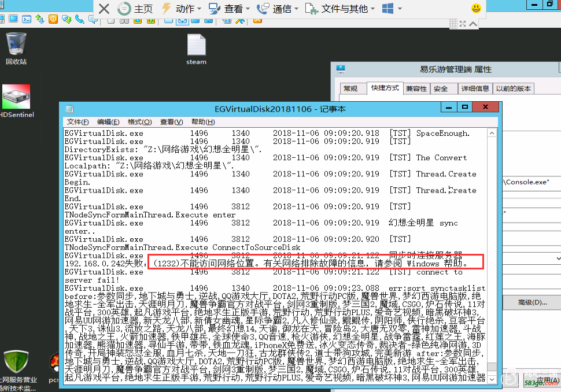Click the 'err:sort synctasklist' text in the log
This screenshot has height=392, width=561.
(437, 289)
